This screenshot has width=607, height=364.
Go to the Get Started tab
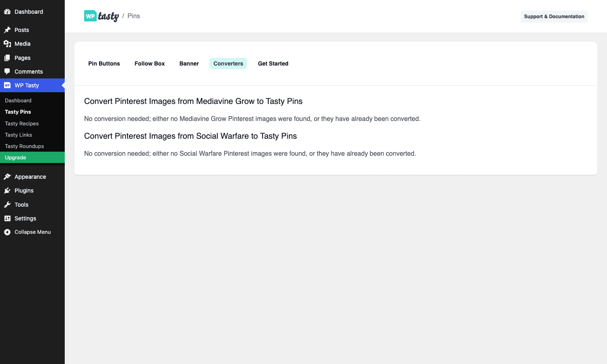(273, 63)
